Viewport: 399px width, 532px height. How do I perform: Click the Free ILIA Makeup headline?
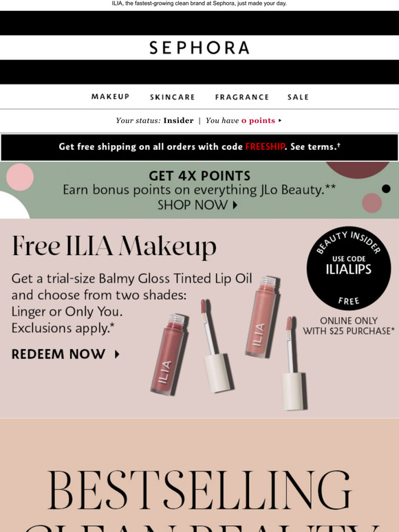pyautogui.click(x=114, y=246)
